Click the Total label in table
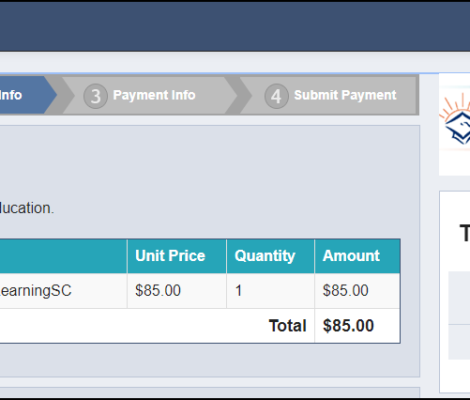This screenshot has height=400, width=470. click(x=287, y=326)
